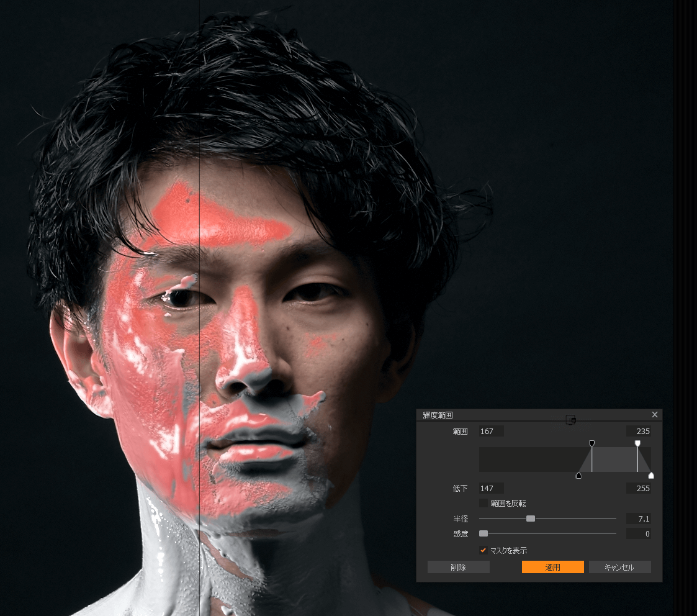Enable the 範囲を反転 checkbox

[483, 503]
